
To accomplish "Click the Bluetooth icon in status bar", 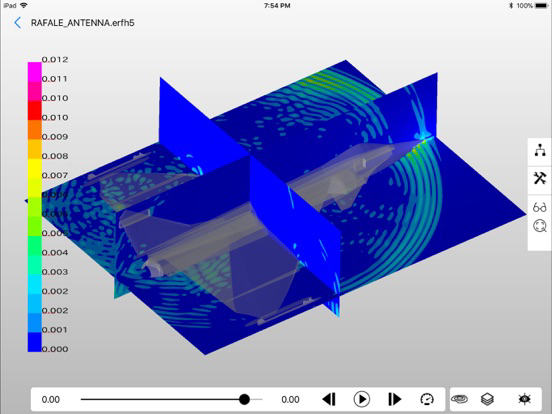I will click(511, 6).
